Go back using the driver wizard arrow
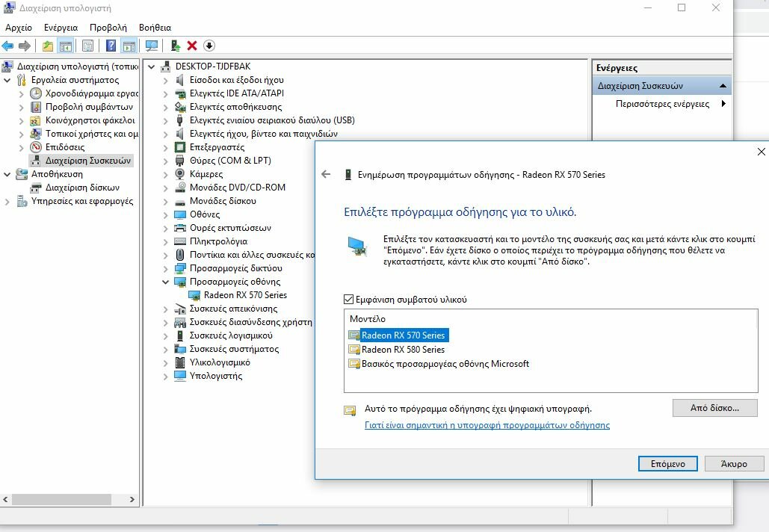This screenshot has width=769, height=532. tap(326, 175)
